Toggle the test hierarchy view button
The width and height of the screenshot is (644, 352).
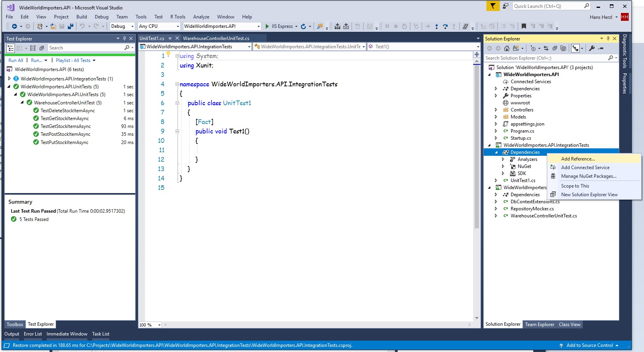(x=11, y=48)
